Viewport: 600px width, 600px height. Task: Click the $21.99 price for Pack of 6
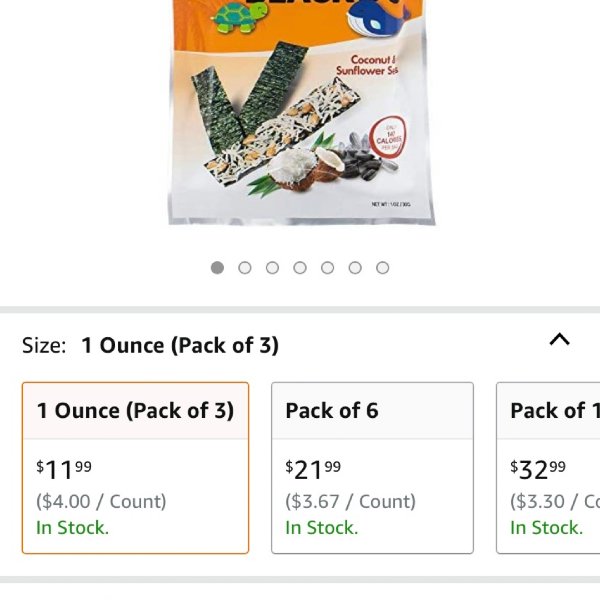coord(313,470)
